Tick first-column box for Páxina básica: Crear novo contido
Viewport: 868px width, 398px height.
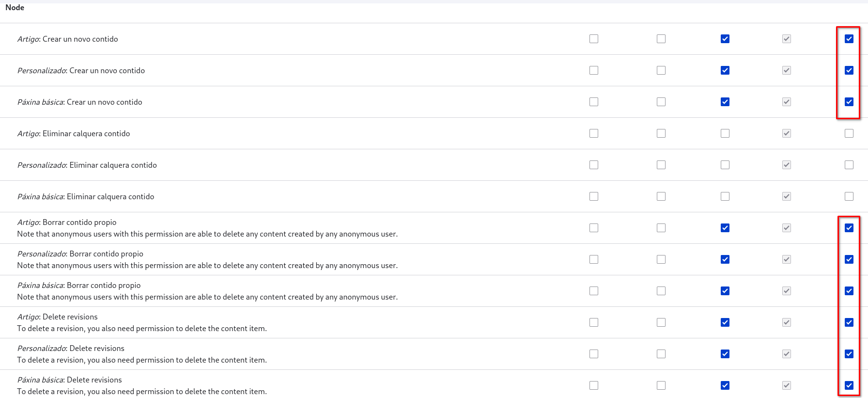coord(593,102)
